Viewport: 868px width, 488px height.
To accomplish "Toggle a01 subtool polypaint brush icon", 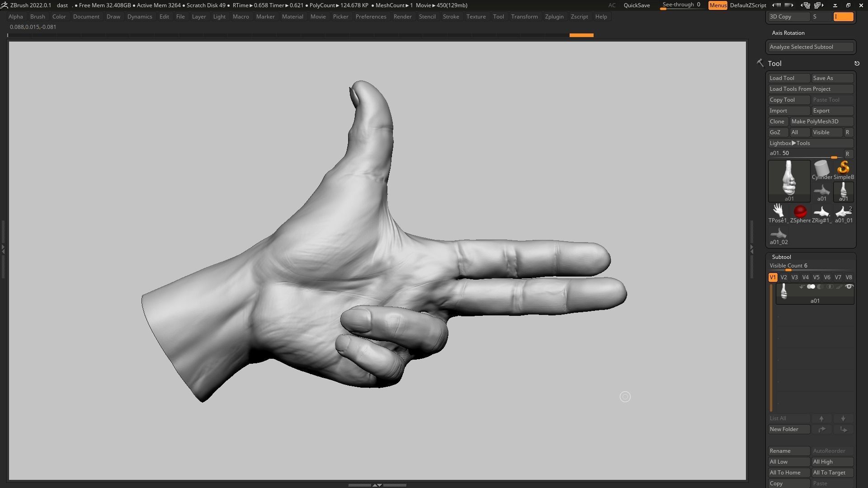I will tap(840, 287).
